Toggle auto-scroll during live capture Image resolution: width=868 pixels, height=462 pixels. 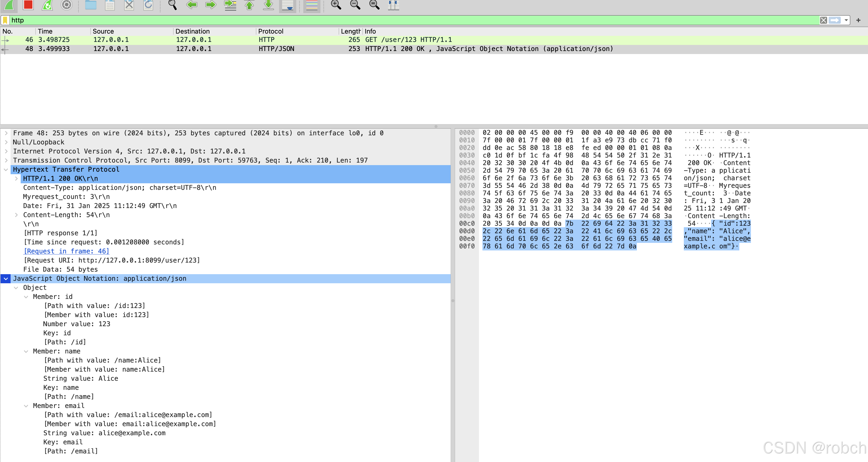(287, 5)
